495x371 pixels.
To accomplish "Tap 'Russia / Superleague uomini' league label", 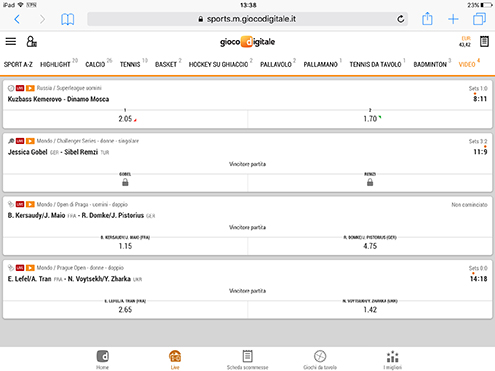I will pyautogui.click(x=69, y=88).
